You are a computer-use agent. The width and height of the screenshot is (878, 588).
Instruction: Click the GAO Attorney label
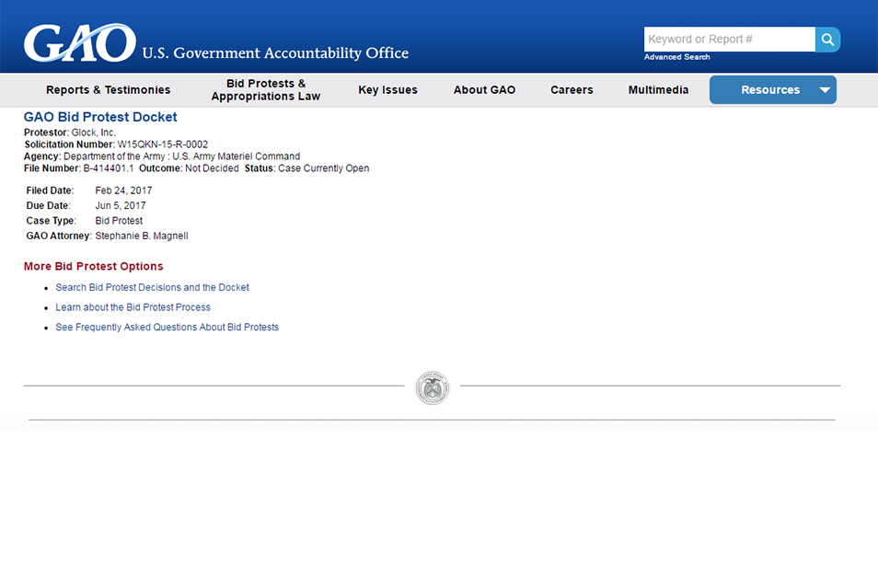[x=59, y=236]
